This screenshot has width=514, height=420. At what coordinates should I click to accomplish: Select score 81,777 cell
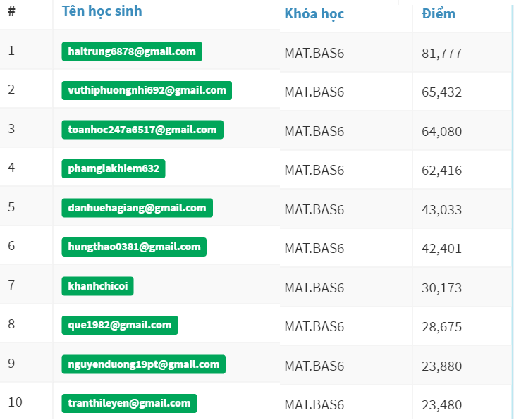(441, 53)
